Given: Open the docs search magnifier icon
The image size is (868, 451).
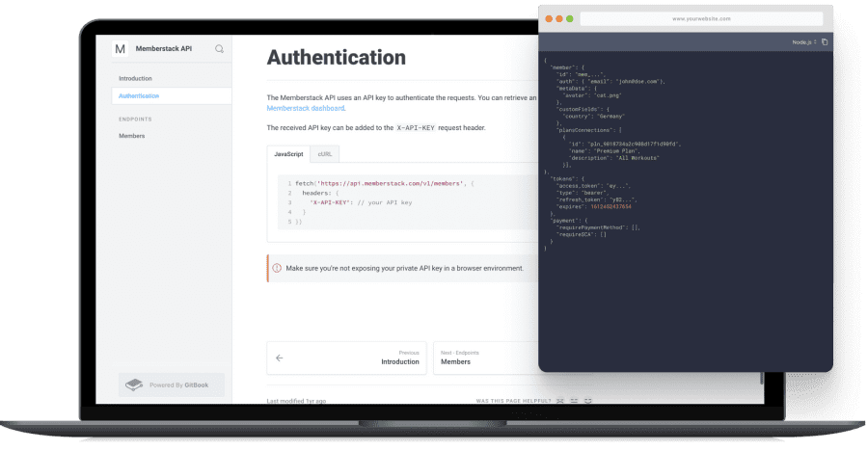Looking at the screenshot, I should pos(219,49).
